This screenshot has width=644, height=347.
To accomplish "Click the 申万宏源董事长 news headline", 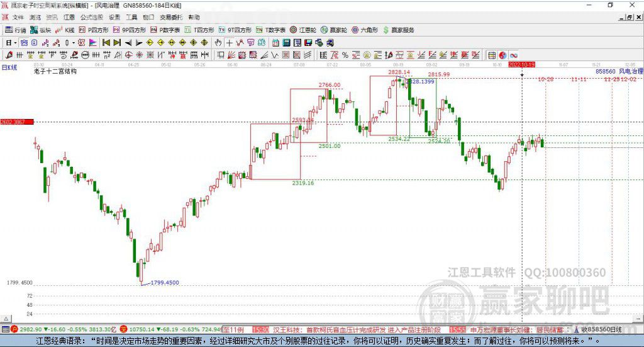I will pyautogui.click(x=517, y=330).
